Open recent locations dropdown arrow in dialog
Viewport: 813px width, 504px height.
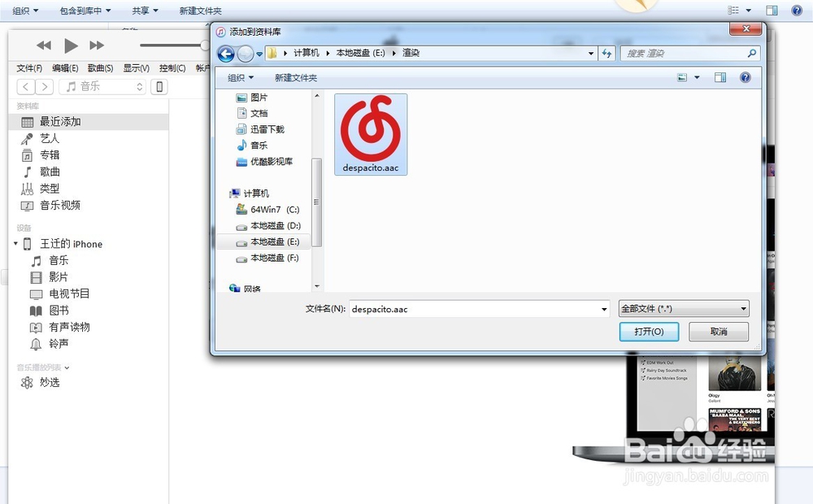tap(259, 54)
